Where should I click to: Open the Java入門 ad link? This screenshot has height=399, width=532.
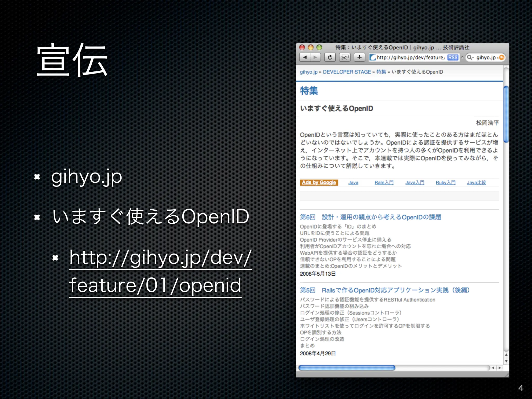[x=415, y=183]
